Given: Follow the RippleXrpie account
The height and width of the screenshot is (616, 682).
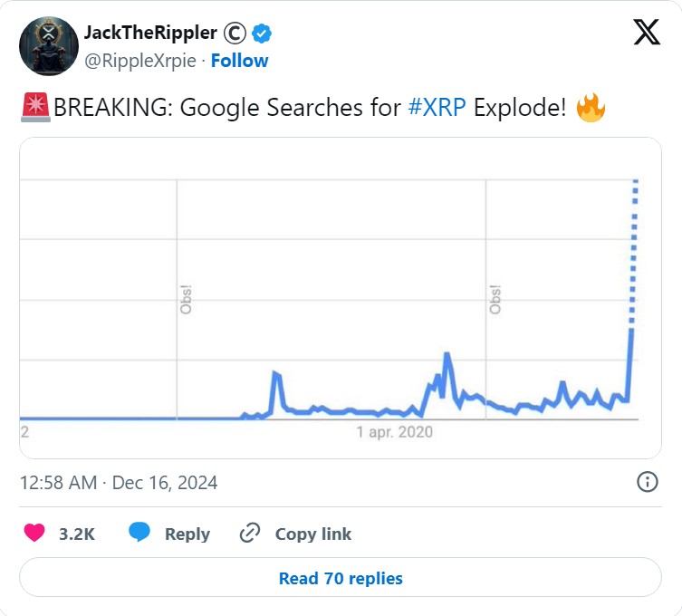Looking at the screenshot, I should point(239,61).
